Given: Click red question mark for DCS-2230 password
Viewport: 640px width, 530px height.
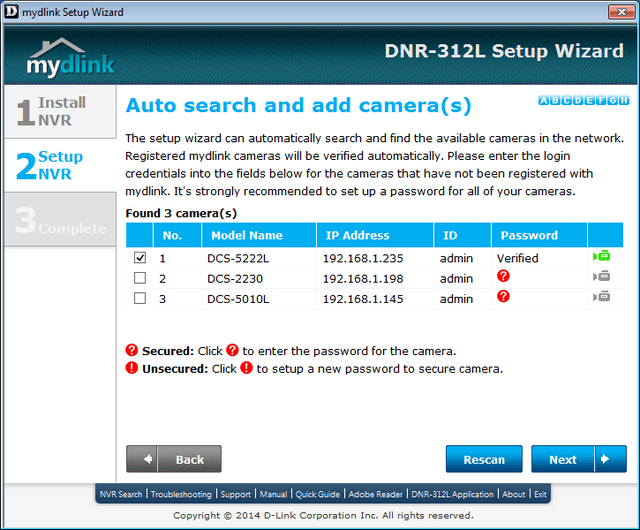Looking at the screenshot, I should click(503, 276).
